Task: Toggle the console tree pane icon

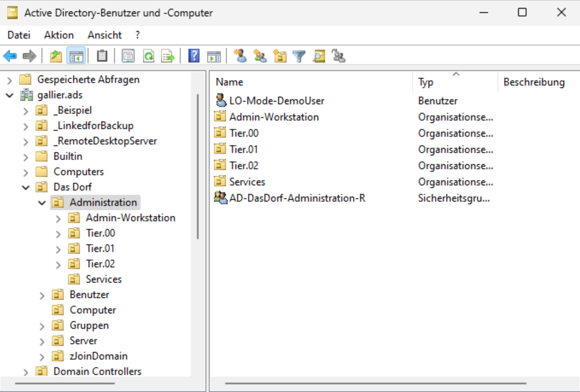Action: coord(76,56)
